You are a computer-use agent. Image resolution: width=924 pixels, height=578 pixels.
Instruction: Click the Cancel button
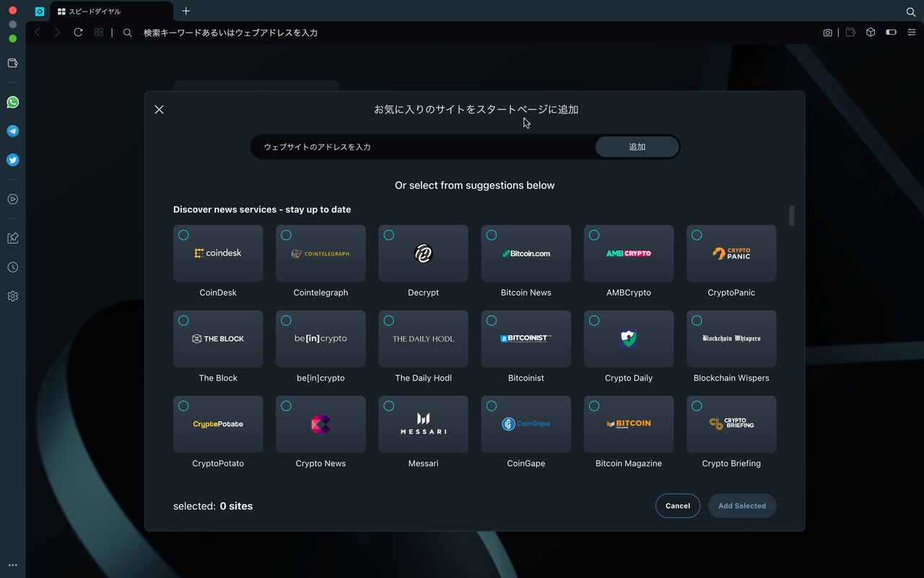[678, 506]
